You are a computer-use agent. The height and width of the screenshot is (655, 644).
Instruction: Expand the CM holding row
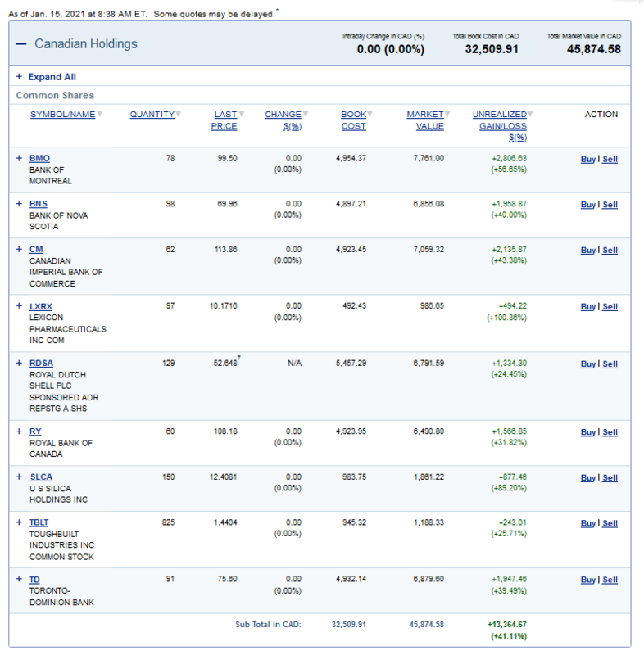[19, 249]
